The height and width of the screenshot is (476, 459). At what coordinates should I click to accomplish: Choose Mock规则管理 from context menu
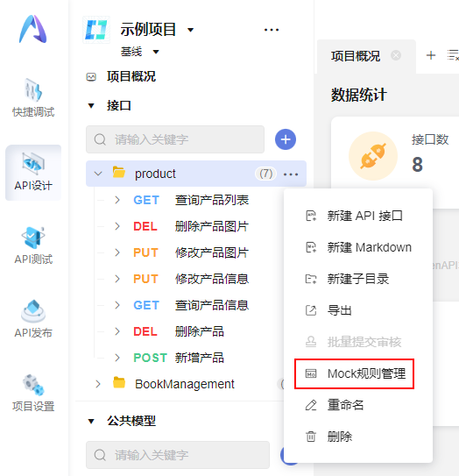tap(354, 373)
